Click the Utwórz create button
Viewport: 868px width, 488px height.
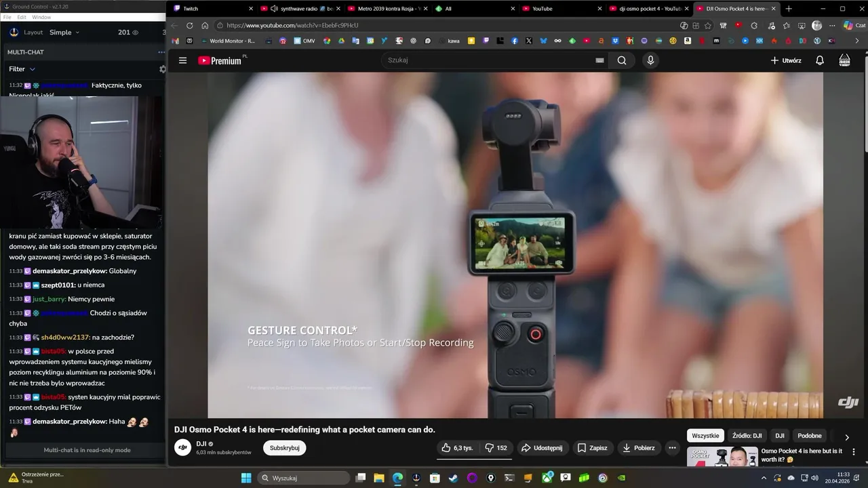click(786, 60)
